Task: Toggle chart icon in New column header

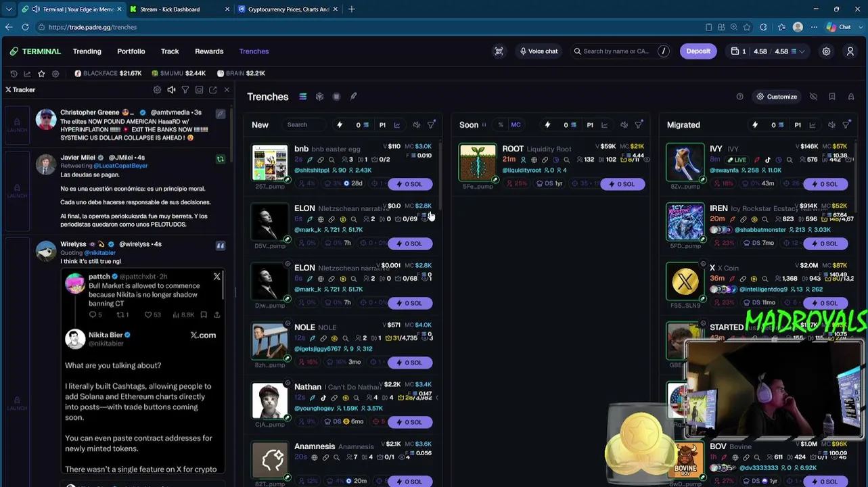Action: click(397, 124)
